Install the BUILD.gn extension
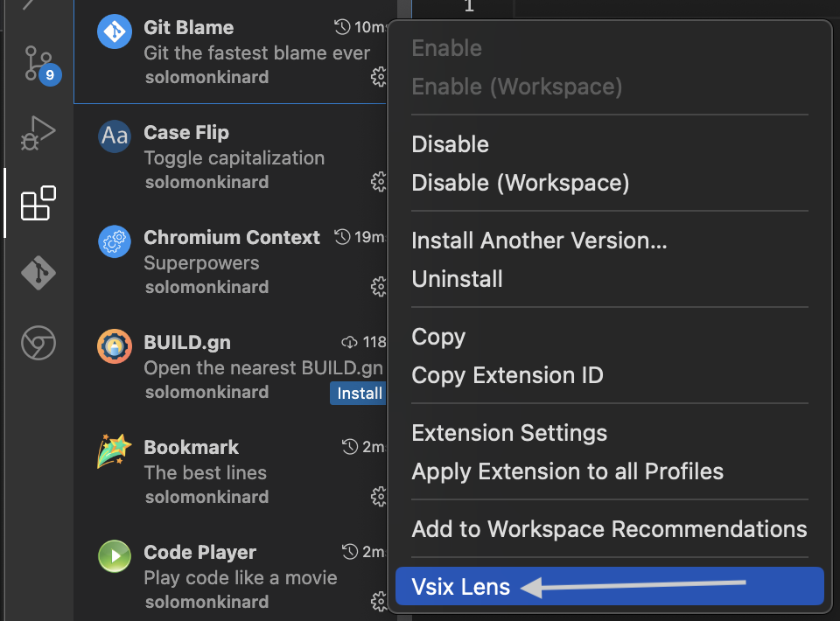 click(x=359, y=394)
